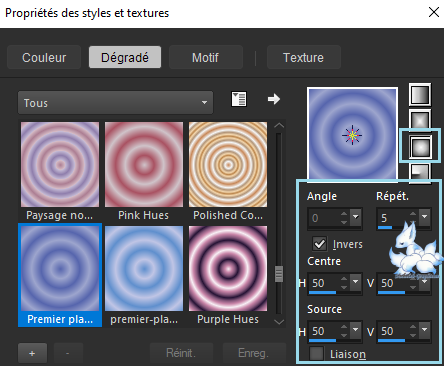
Task: Click the gradient list scroll down arrow
Action: point(279,322)
